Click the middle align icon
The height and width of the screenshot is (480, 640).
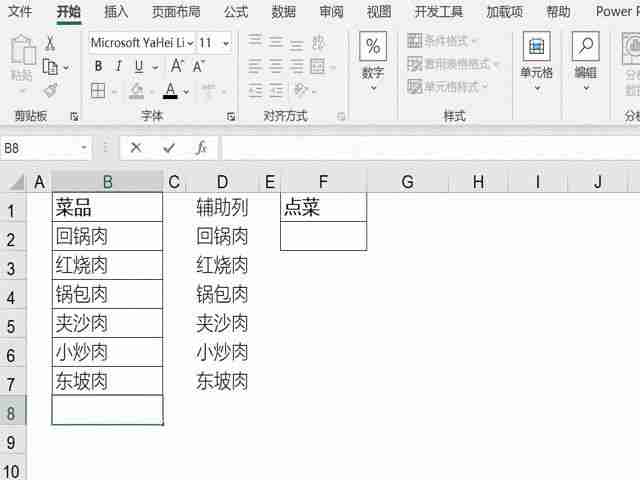(x=276, y=42)
